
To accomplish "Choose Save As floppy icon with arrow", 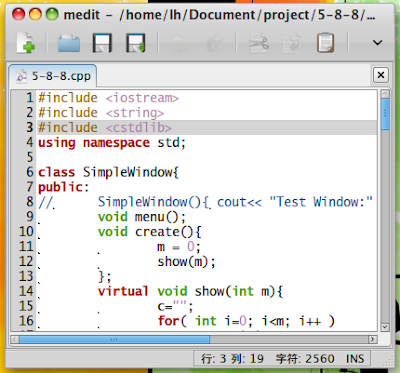I will point(136,43).
